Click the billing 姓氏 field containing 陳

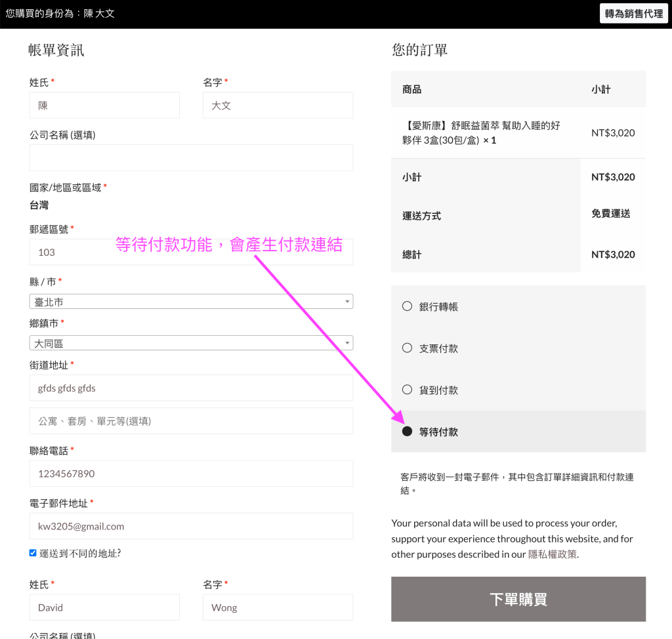pos(104,106)
